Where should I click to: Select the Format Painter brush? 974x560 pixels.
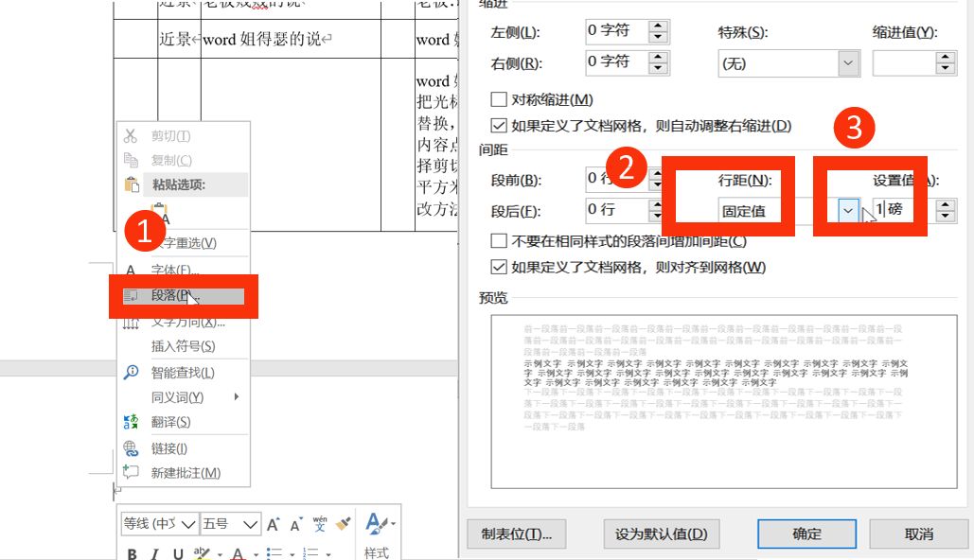click(344, 524)
